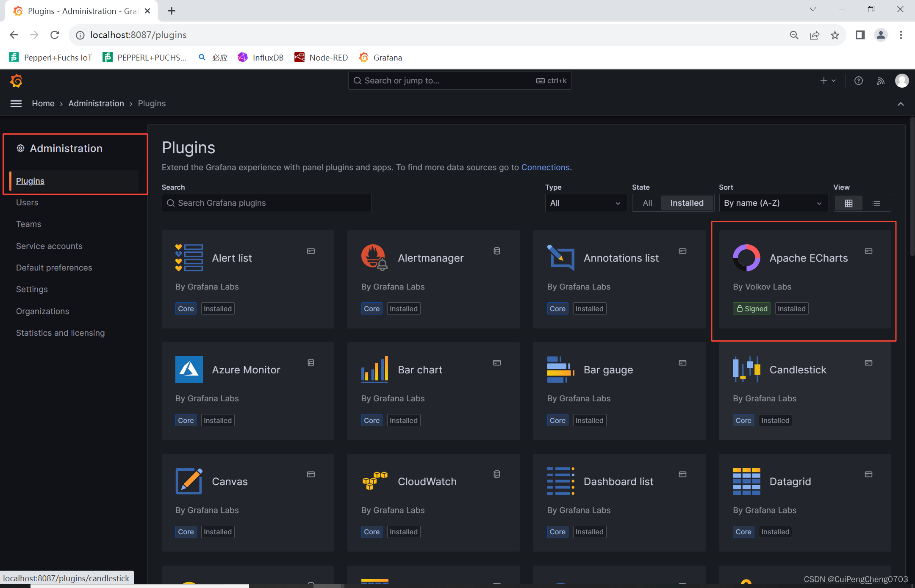Click the Alertmanager plugin logo
The image size is (915, 588).
375,258
